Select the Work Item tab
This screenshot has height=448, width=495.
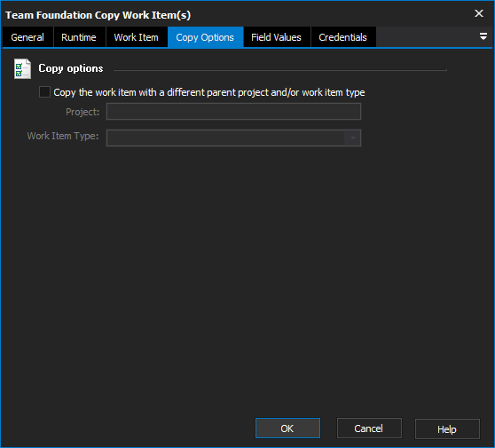[x=136, y=37]
